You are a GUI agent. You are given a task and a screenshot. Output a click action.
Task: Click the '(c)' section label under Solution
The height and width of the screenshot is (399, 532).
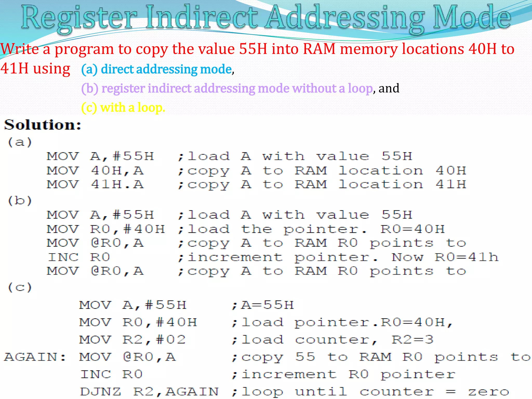click(20, 288)
